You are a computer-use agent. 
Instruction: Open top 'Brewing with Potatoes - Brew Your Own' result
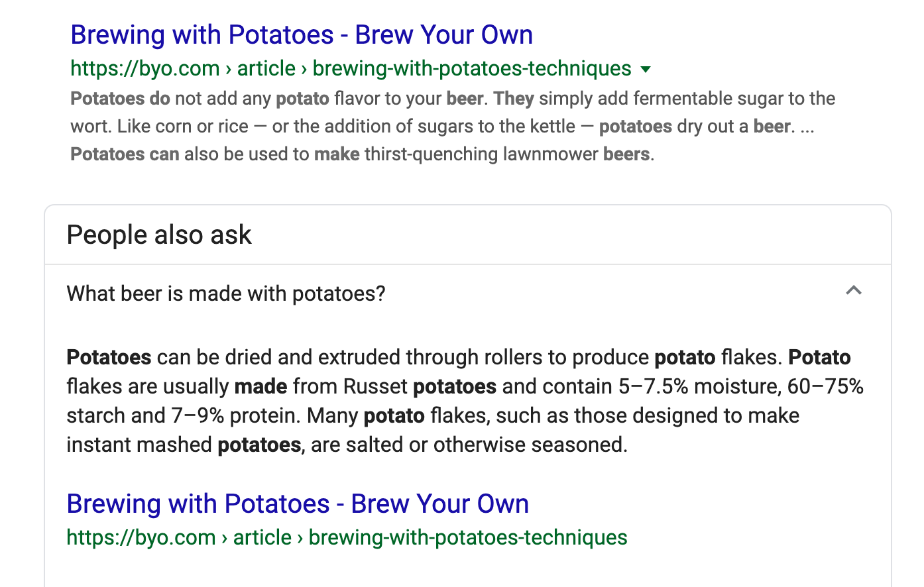pos(302,35)
